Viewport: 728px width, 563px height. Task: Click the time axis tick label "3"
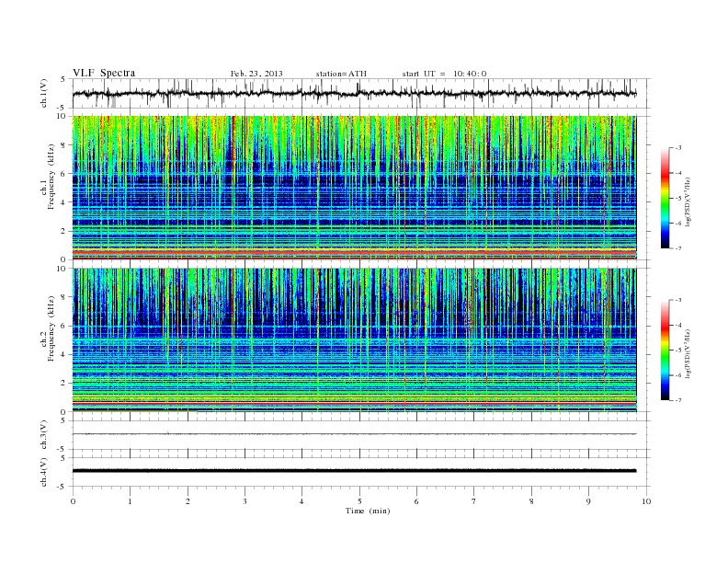click(x=245, y=501)
